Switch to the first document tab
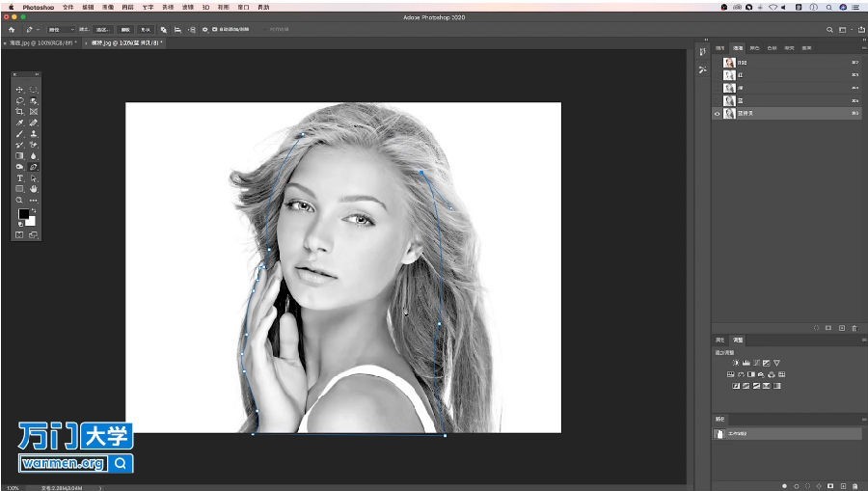 pos(41,42)
